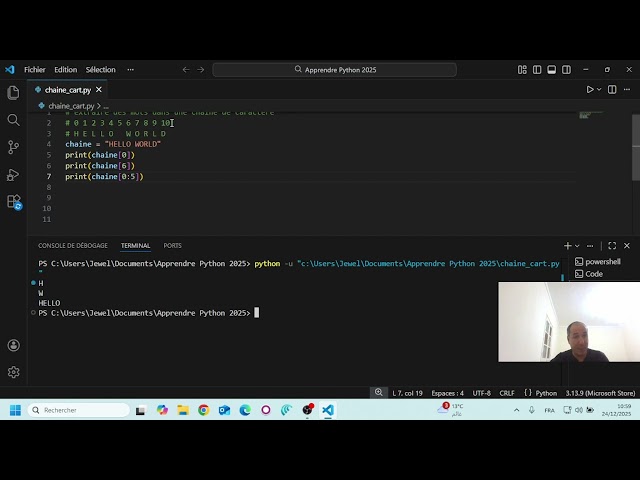This screenshot has height=480, width=640.
Task: Go forward with the right arrow
Action: point(200,70)
